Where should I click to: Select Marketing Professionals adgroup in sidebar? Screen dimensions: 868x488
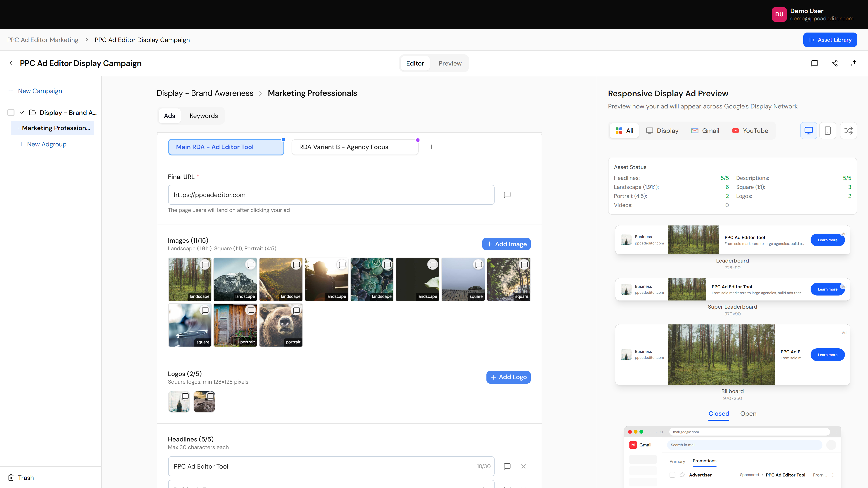coord(53,128)
